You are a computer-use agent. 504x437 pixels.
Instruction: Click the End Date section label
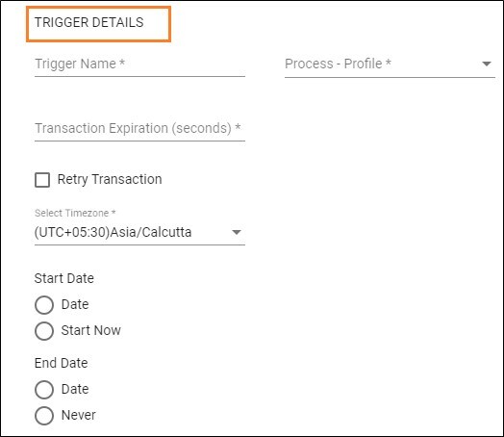[x=61, y=363]
